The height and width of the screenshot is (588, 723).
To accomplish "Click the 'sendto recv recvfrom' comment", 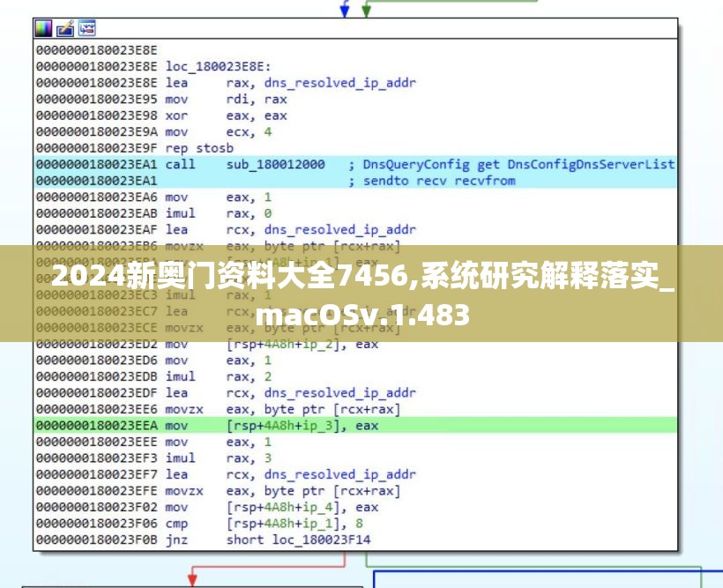I will (x=439, y=181).
